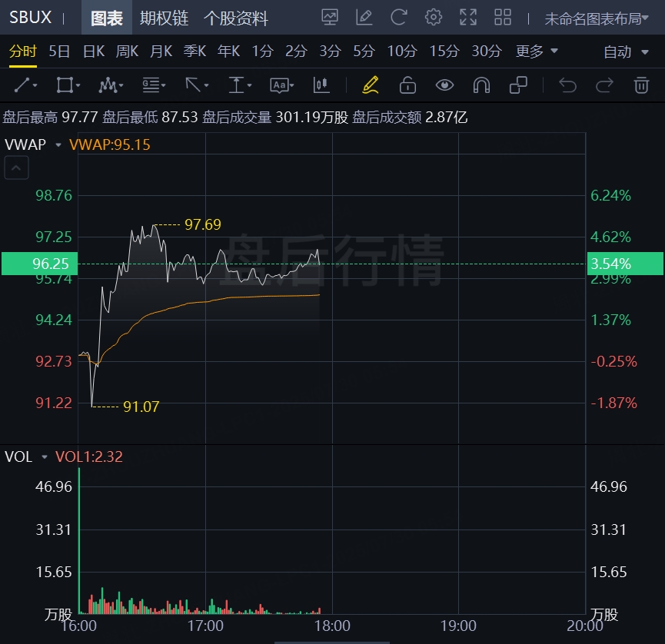The height and width of the screenshot is (644, 665).
Task: Select the 月K timeframe
Action: point(161,51)
